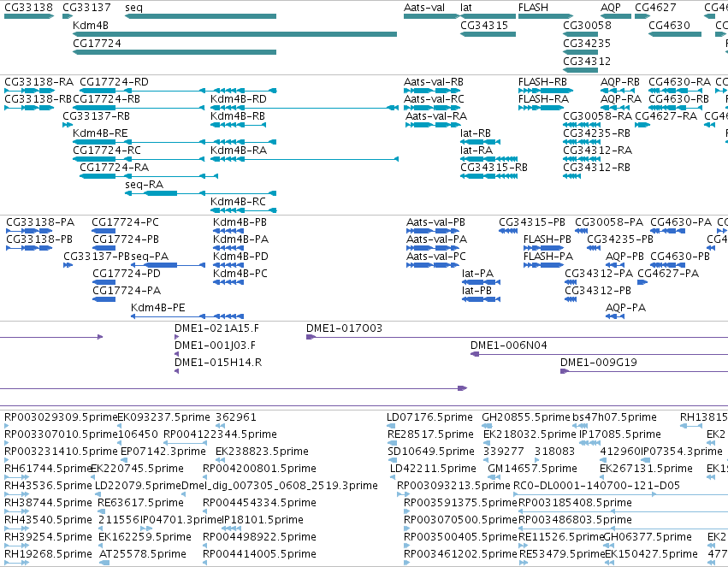Viewport: 728px width, 567px height.
Task: Select the FLASH-PB protein label
Action: 547,239
